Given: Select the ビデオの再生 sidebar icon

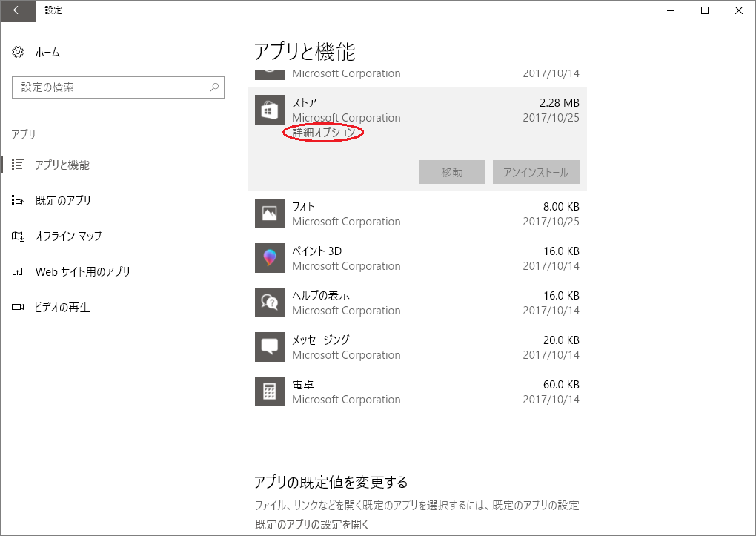Looking at the screenshot, I should click(x=17, y=308).
